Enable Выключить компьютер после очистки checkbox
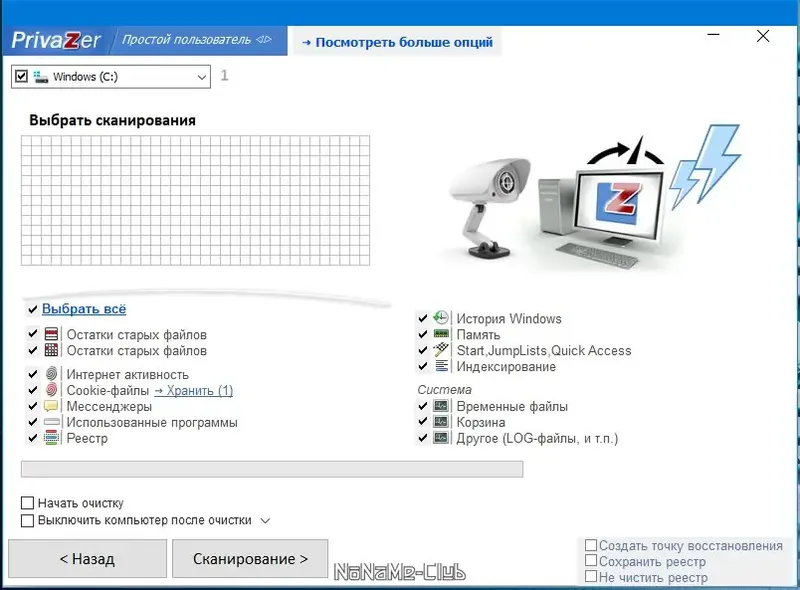The width and height of the screenshot is (800, 590). tap(28, 521)
